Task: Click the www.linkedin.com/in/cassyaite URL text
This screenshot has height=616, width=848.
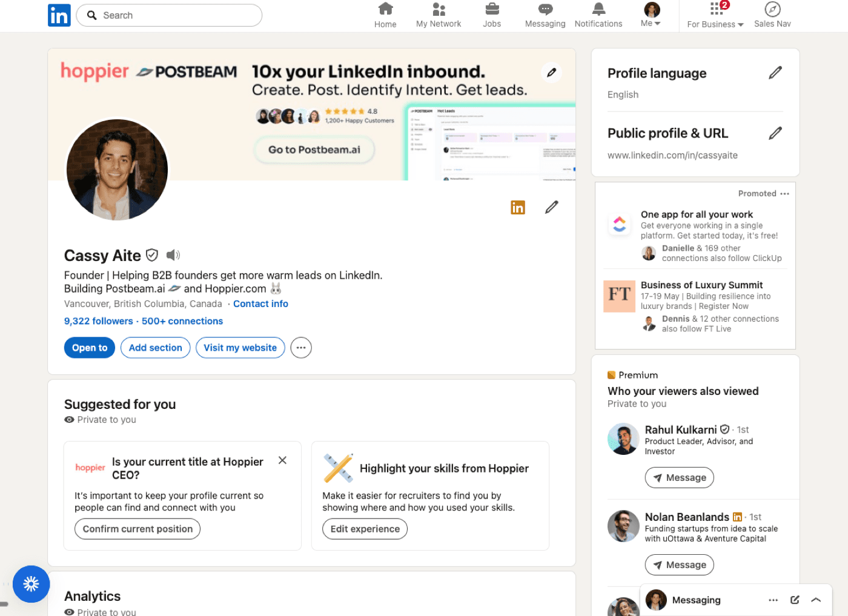Action: 672,156
